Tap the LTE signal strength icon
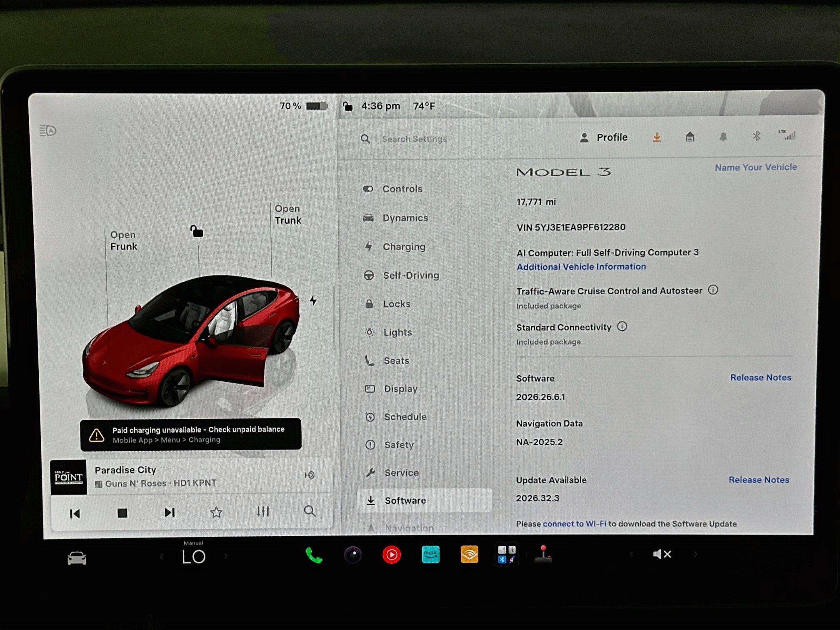Screen dimensions: 840x630 [787, 135]
